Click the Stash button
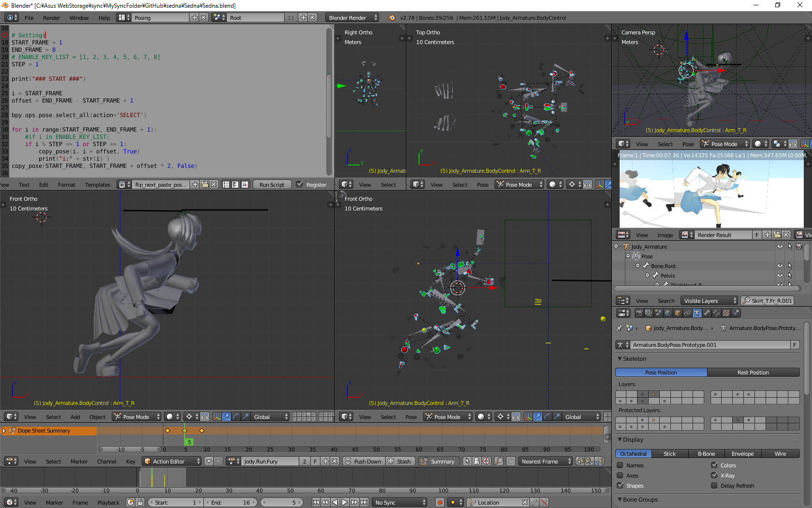Screen dimensions: 812x508 399,461
